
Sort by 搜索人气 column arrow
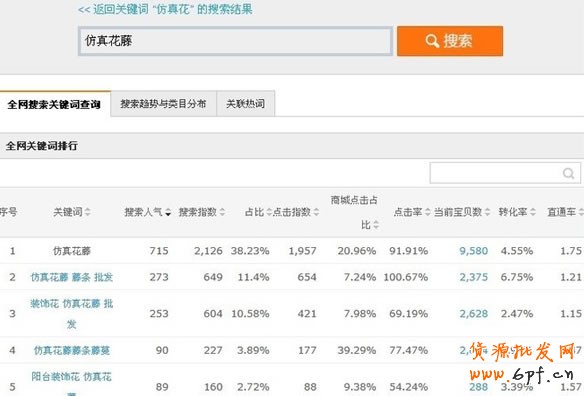tap(168, 212)
